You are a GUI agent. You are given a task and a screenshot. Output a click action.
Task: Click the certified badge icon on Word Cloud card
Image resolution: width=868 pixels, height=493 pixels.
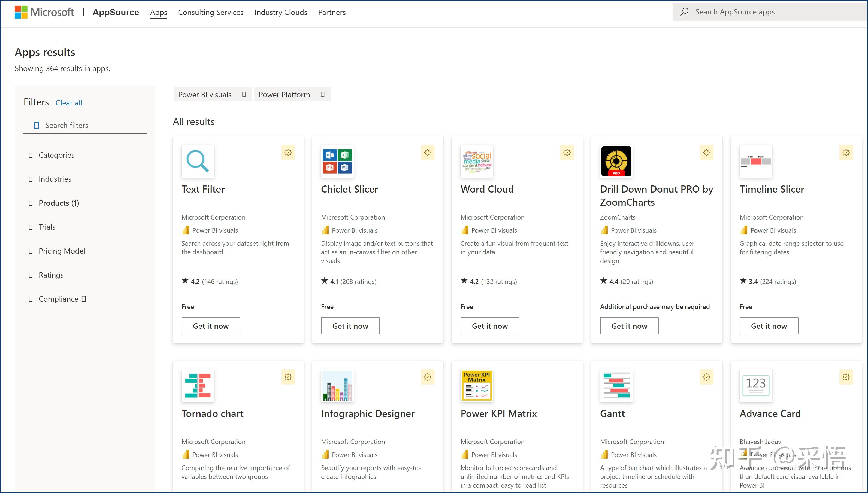(x=567, y=153)
